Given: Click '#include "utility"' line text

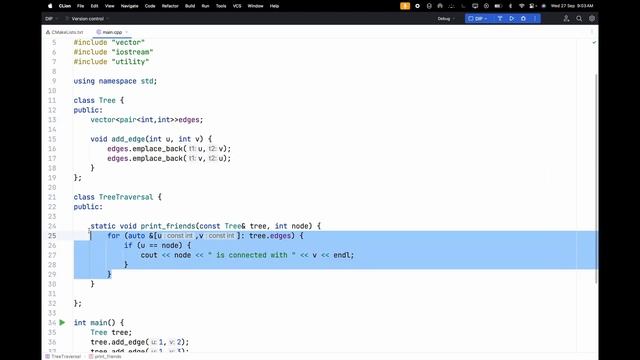Looking at the screenshot, I should click(x=111, y=62).
